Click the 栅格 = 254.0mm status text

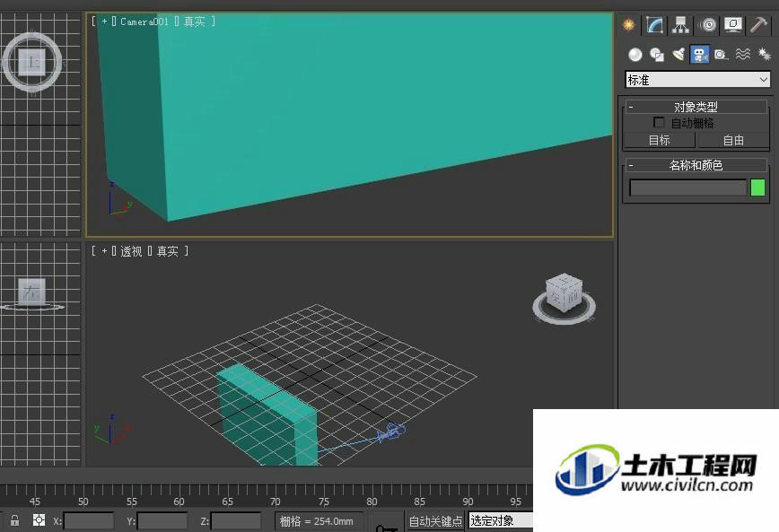[317, 521]
